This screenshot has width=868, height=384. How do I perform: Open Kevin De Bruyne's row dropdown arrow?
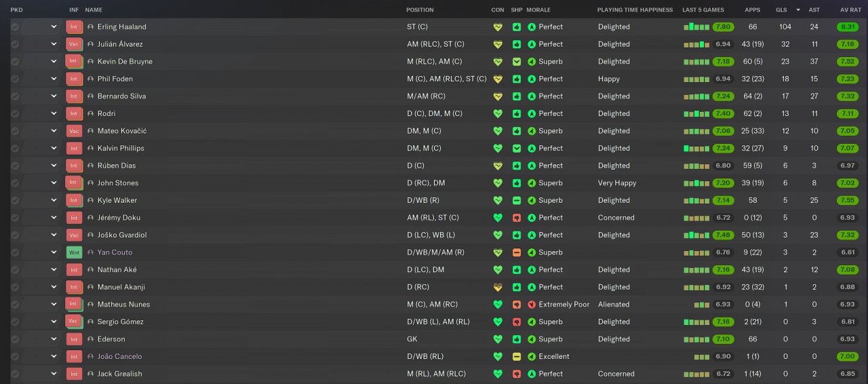point(54,62)
